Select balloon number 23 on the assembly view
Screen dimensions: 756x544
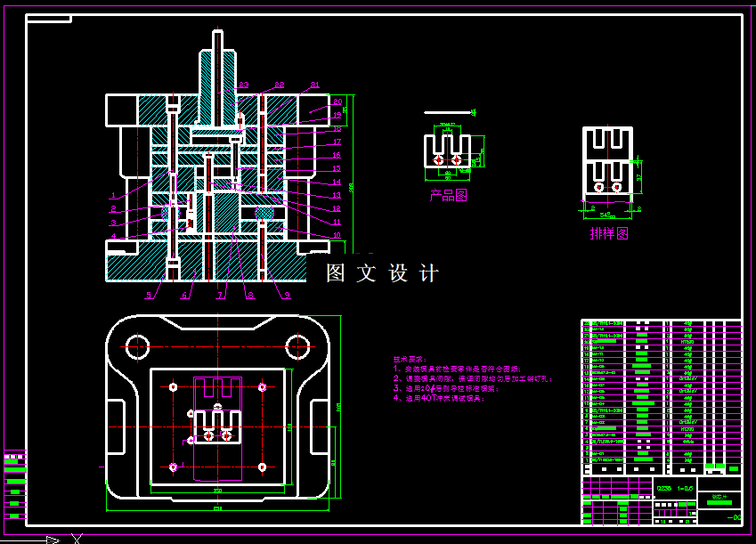tap(243, 84)
